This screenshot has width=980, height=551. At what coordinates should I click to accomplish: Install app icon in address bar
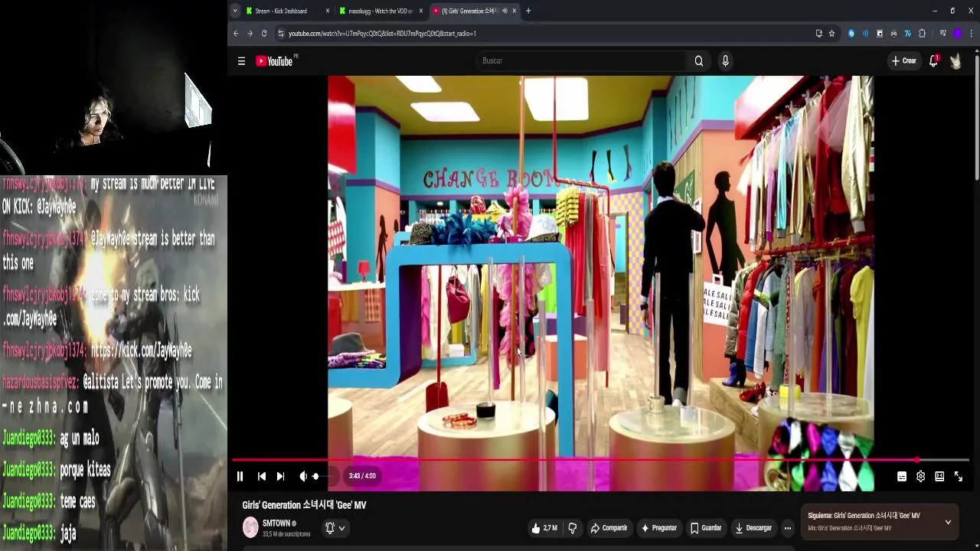819,34
